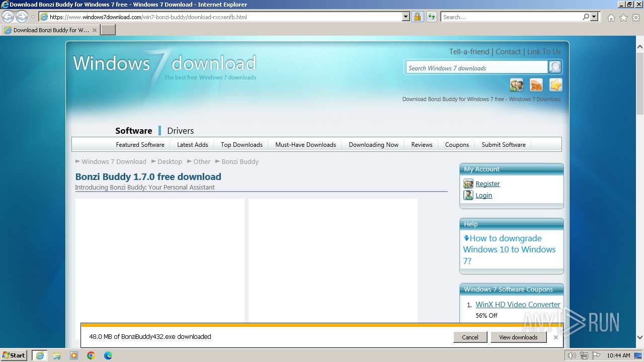Click the volume speaker tray icon
The height and width of the screenshot is (362, 644).
click(x=572, y=355)
